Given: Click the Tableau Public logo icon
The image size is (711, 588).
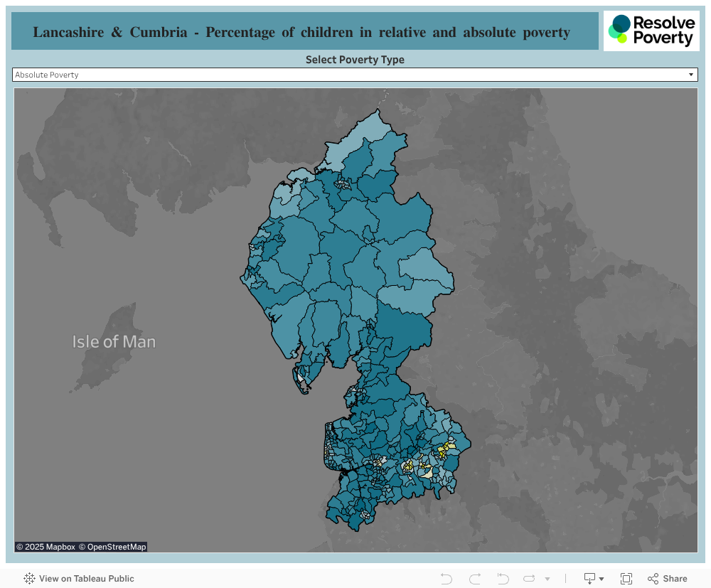Looking at the screenshot, I should pyautogui.click(x=29, y=578).
